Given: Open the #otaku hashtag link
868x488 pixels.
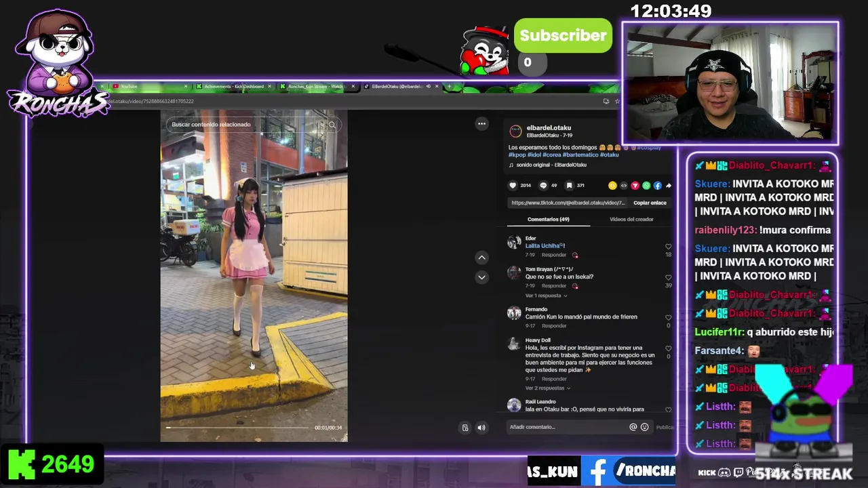Looking at the screenshot, I should point(609,155).
